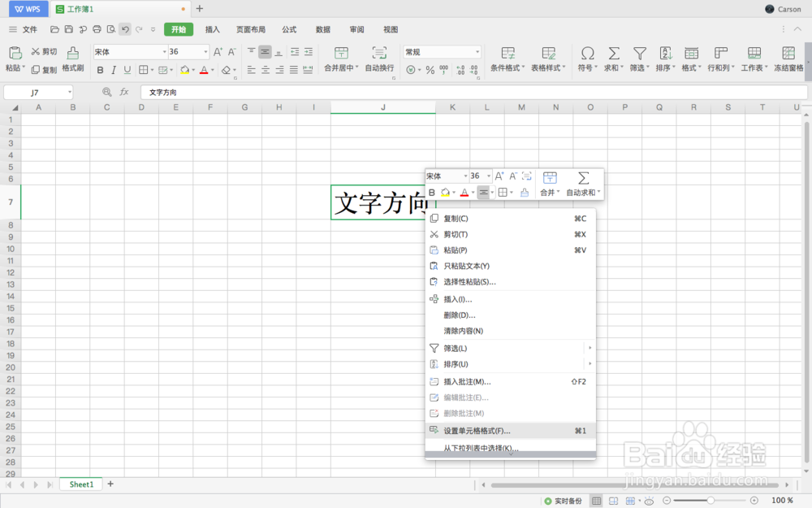The height and width of the screenshot is (508, 812).
Task: Click the 实时备份 button in the status bar
Action: coord(564,501)
